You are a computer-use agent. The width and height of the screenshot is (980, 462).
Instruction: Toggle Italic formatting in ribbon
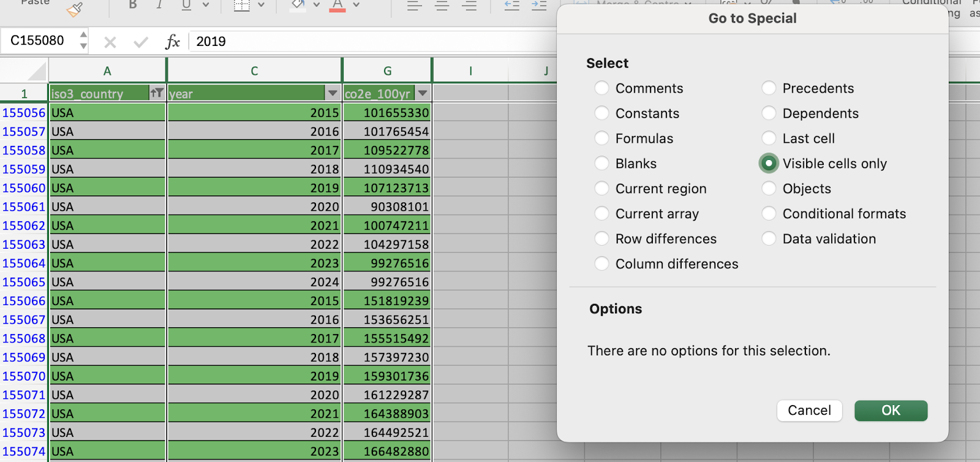pyautogui.click(x=159, y=5)
